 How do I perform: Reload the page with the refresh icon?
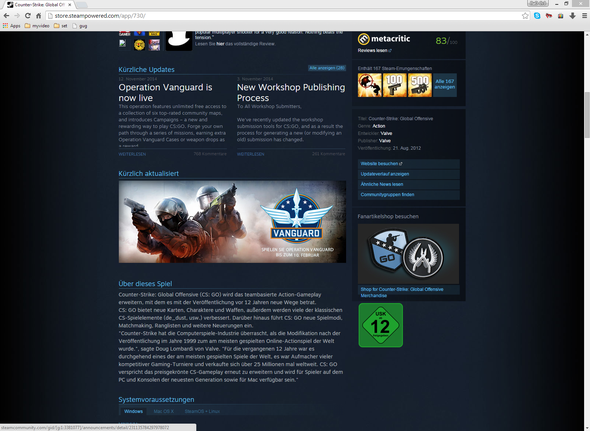coord(28,16)
